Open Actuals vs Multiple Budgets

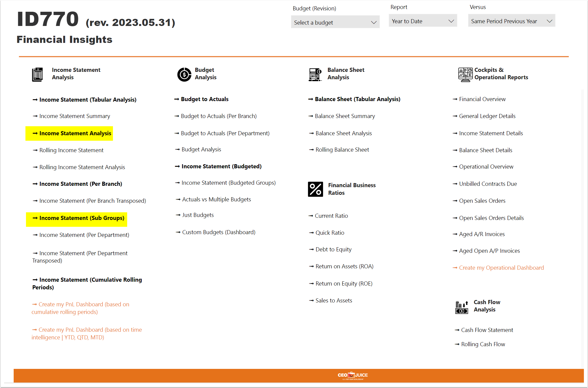pyautogui.click(x=213, y=199)
